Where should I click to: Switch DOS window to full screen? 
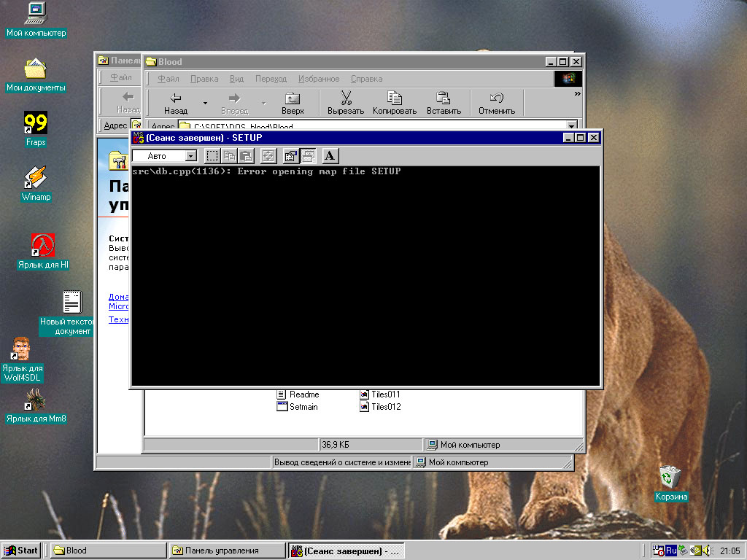click(x=268, y=155)
